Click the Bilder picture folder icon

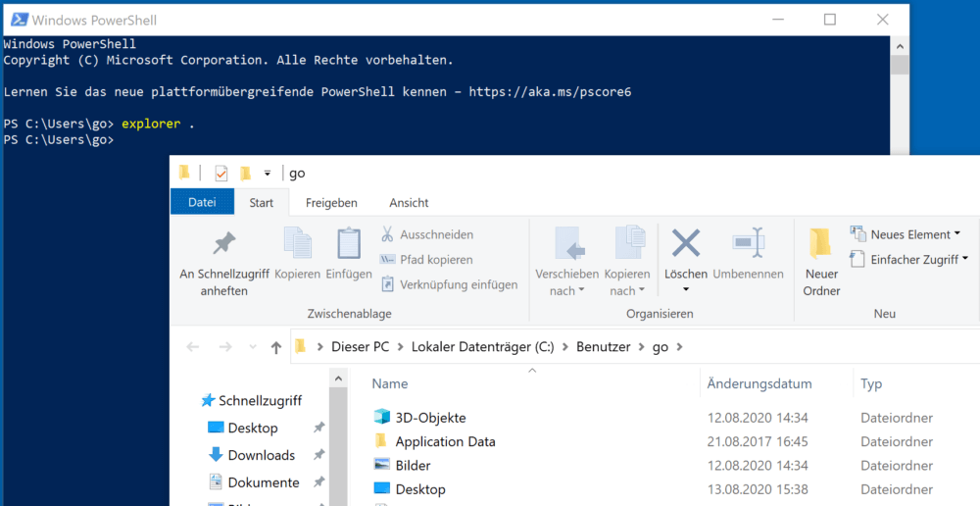click(x=381, y=465)
